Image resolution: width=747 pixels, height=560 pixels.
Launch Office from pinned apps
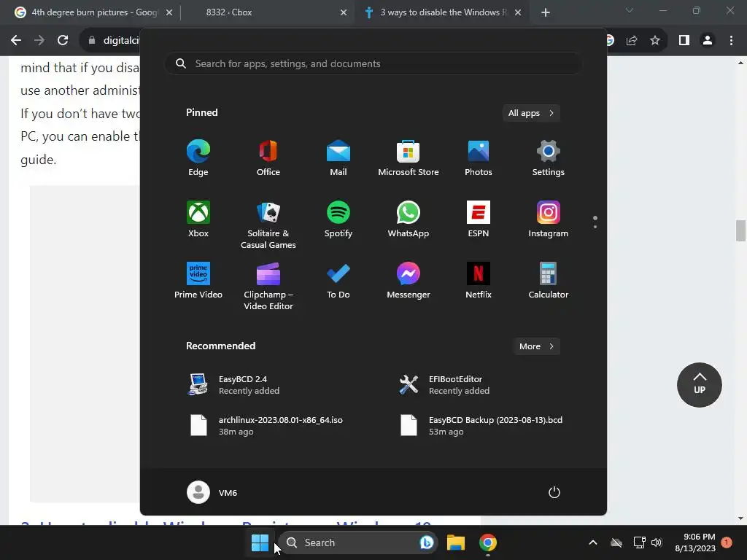coord(268,158)
